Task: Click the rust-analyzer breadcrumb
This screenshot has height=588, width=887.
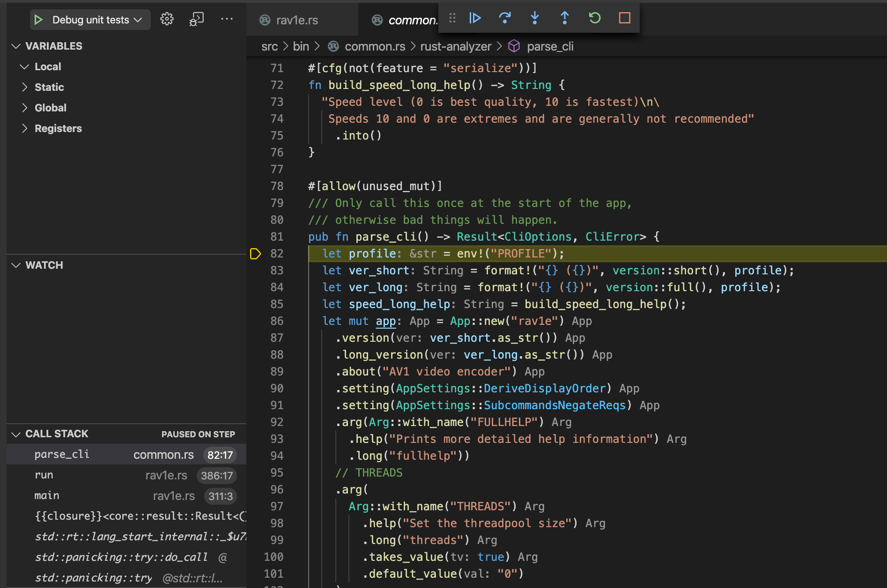Action: point(456,46)
